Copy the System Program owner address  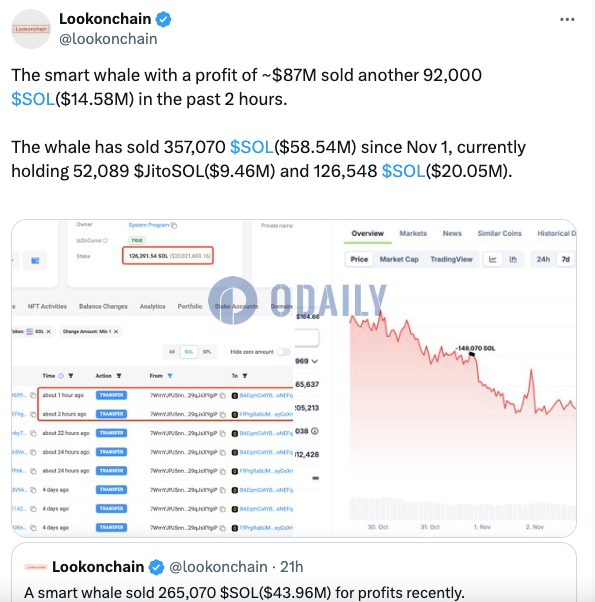174,225
